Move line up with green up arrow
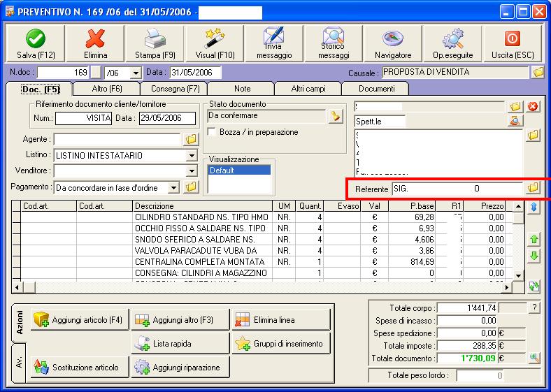This screenshot has width=551, height=392. [x=534, y=240]
